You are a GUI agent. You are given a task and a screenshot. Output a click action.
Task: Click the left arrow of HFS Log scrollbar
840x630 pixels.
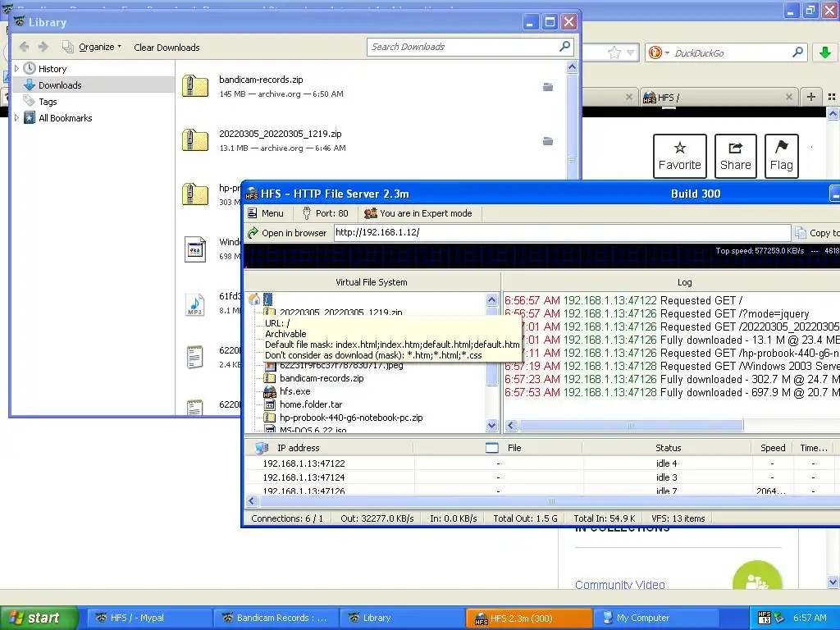[511, 426]
